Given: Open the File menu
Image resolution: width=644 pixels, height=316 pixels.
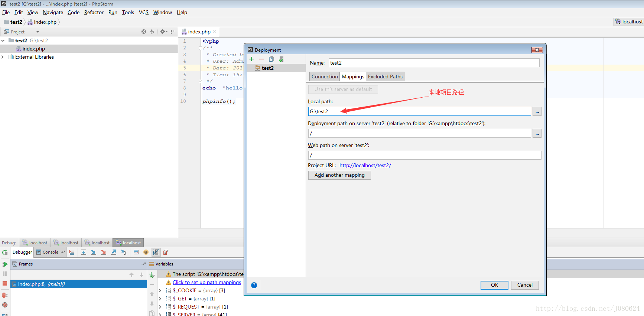Looking at the screenshot, I should [6, 12].
